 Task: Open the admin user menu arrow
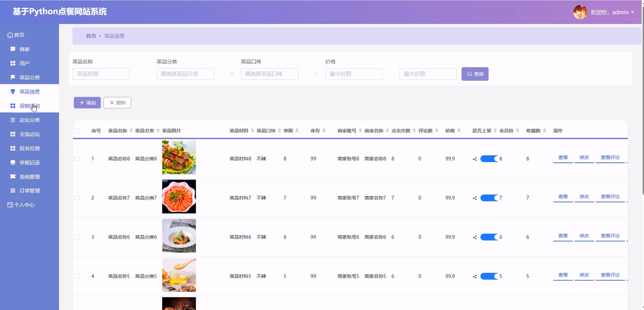coord(633,12)
